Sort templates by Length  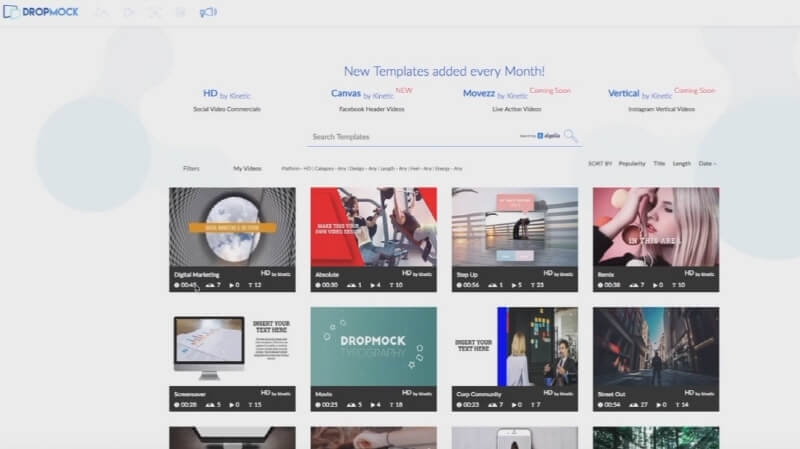[x=682, y=164]
